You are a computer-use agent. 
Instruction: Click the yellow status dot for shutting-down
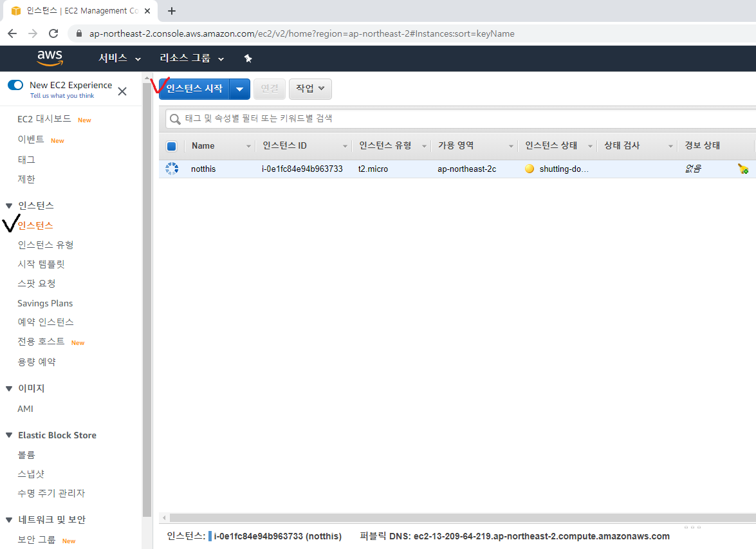click(530, 169)
